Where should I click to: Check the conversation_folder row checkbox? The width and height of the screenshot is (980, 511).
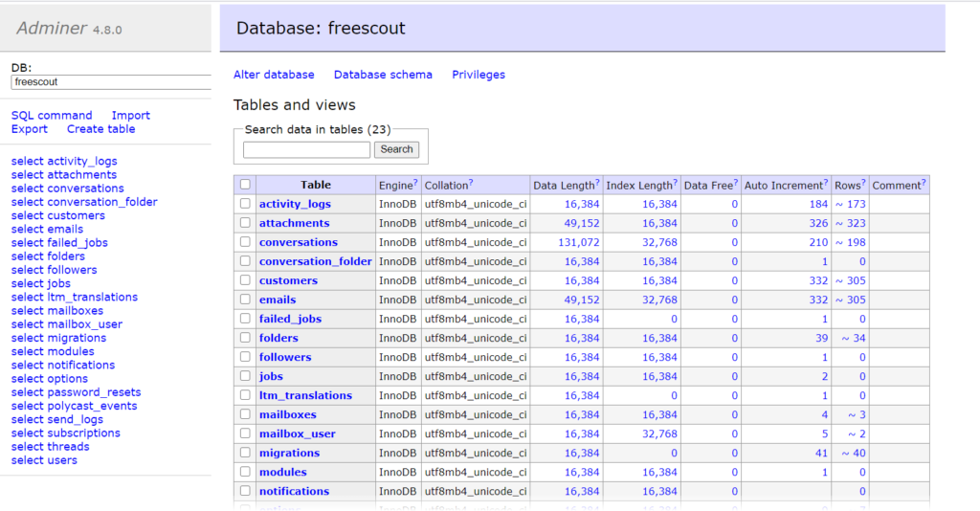(245, 261)
